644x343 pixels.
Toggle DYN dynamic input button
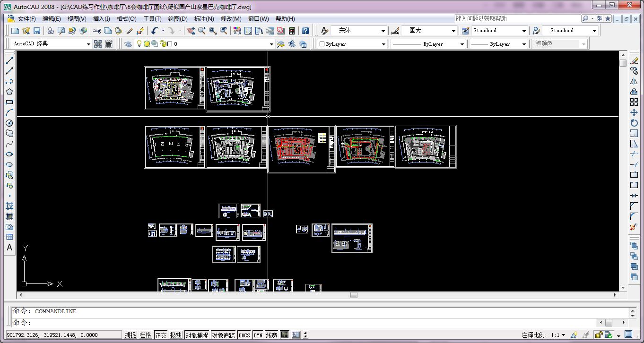coord(258,335)
